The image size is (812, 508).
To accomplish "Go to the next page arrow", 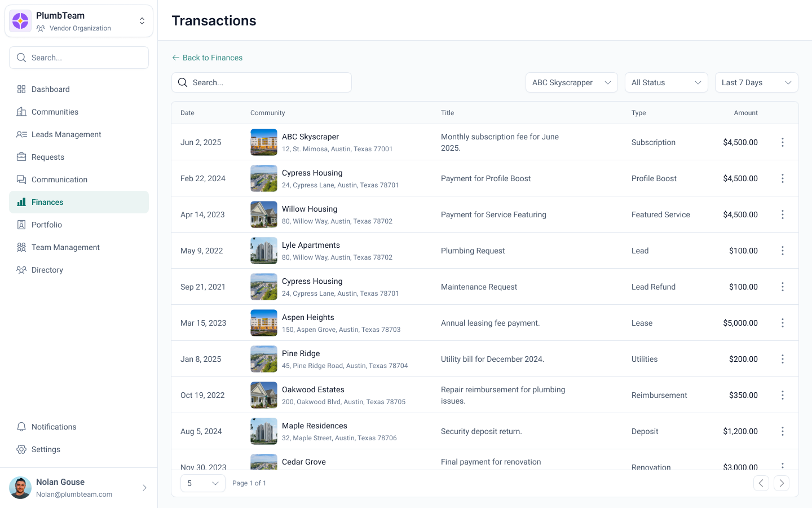I will tap(781, 483).
